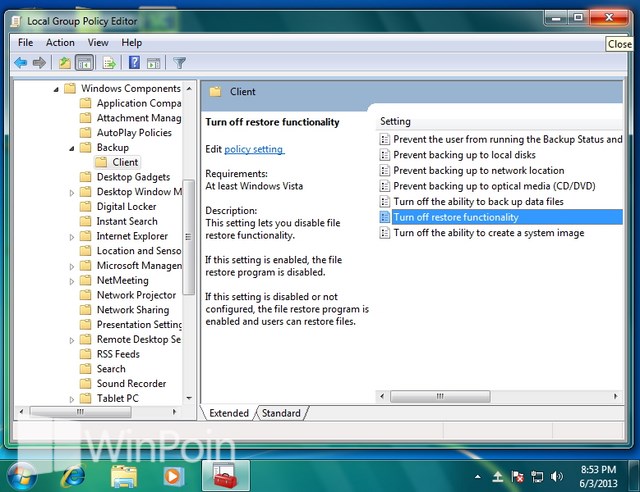Collapse the Backup tree node

point(72,149)
